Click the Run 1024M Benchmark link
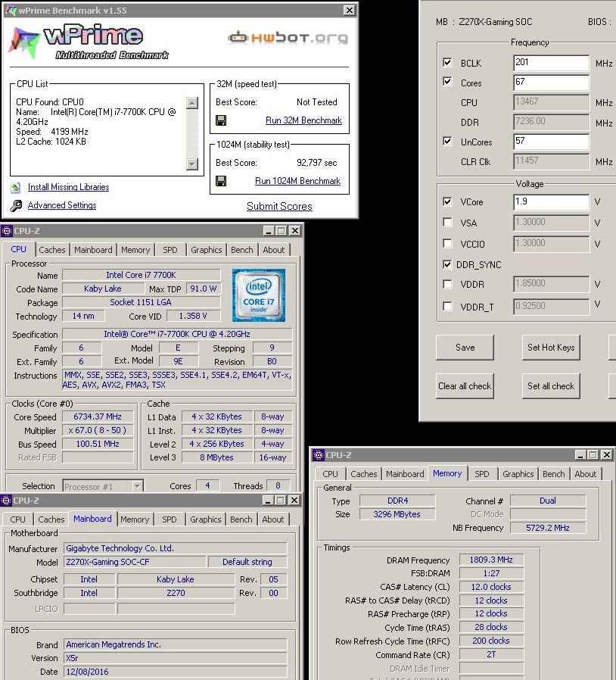616x680 pixels. [298, 181]
